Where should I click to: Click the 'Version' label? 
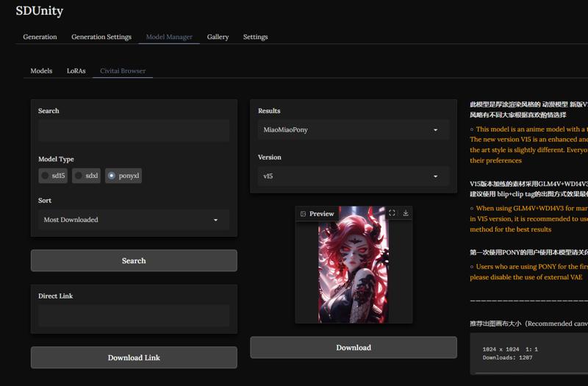(269, 157)
